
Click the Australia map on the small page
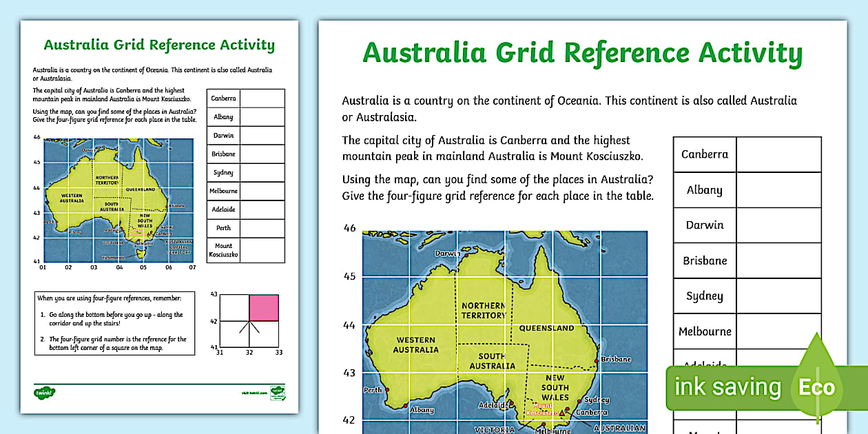118,200
